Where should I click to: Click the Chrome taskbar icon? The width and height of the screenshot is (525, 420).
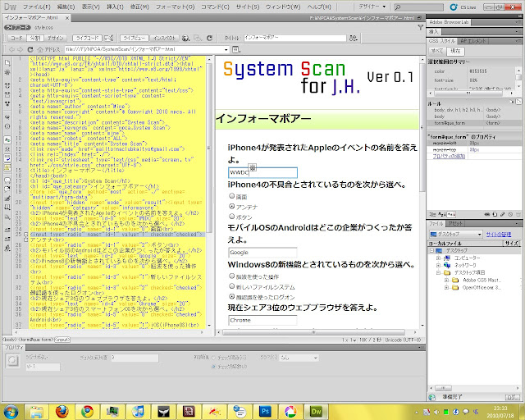tap(87, 412)
